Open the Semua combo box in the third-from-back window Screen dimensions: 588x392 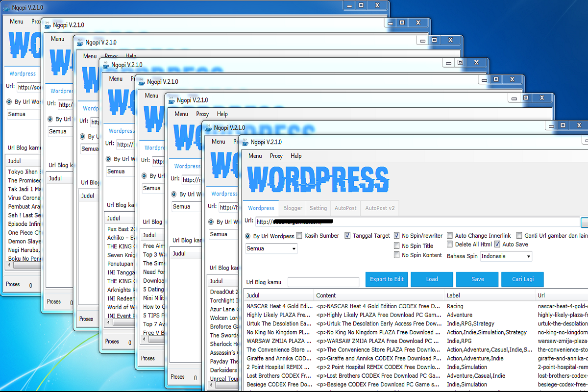pyautogui.click(x=90, y=149)
